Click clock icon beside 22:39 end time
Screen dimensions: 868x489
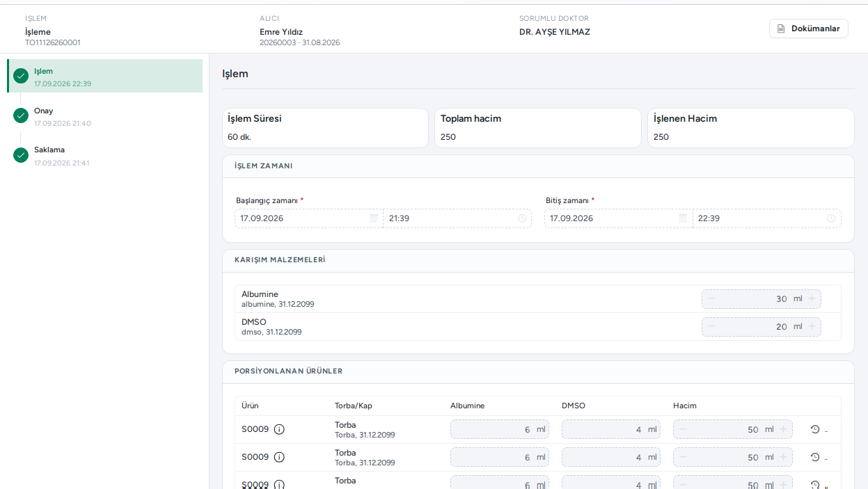[831, 218]
